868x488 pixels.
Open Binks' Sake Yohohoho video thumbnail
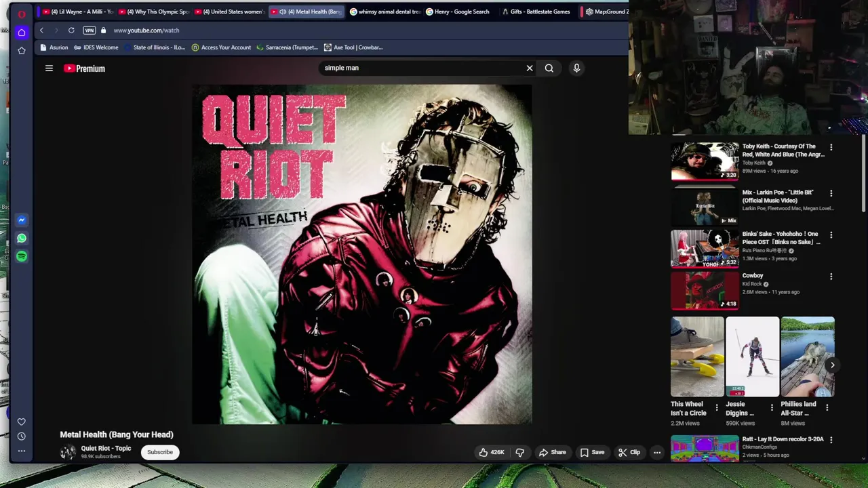[705, 248]
